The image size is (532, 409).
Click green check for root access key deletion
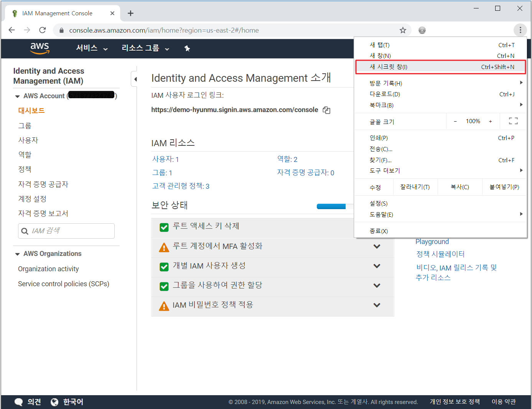point(164,228)
